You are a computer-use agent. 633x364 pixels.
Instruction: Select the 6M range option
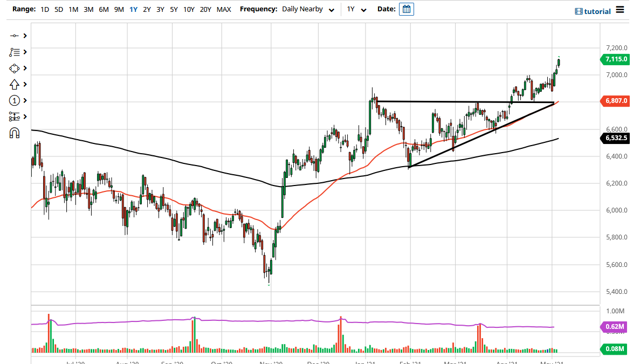tap(104, 9)
